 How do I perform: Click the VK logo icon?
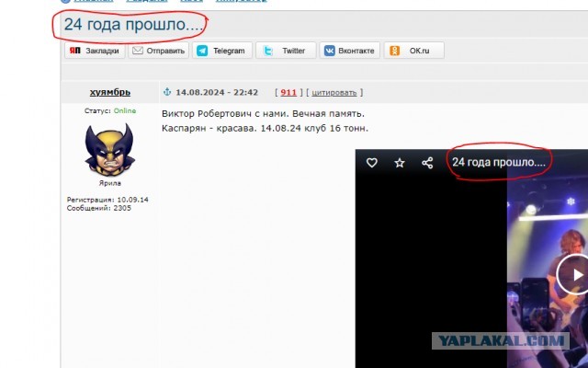pos(329,51)
